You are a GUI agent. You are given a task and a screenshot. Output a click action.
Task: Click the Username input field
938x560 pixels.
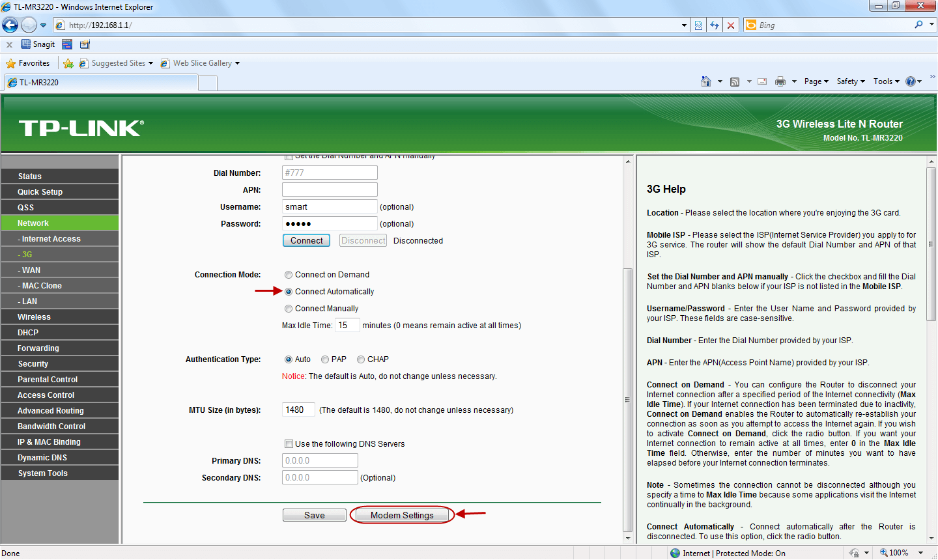tap(330, 206)
